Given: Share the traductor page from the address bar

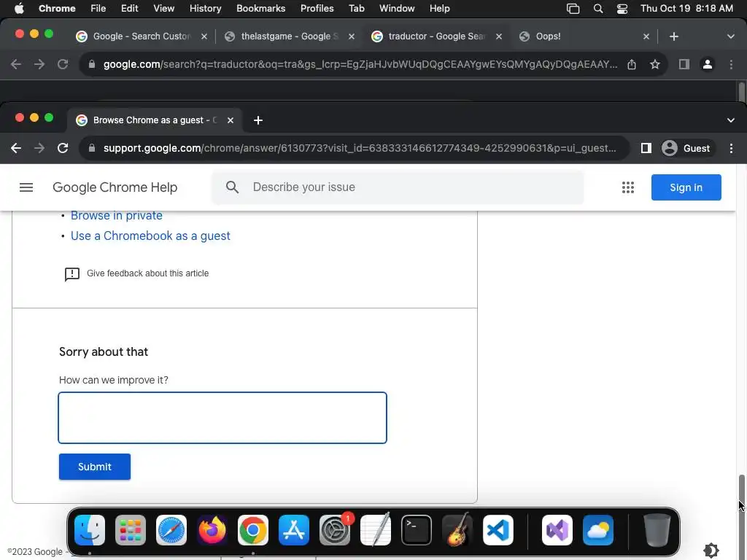Looking at the screenshot, I should click(x=632, y=64).
